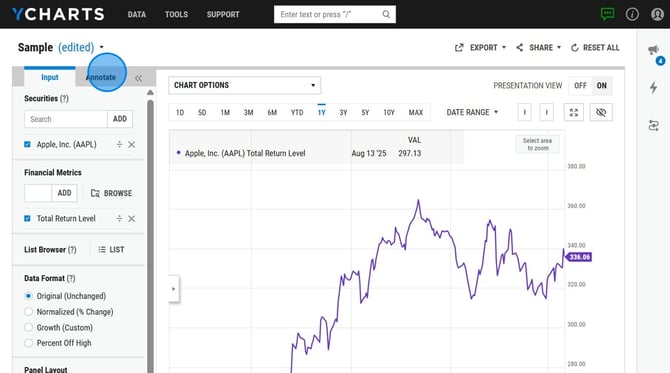The width and height of the screenshot is (670, 373).
Task: Select the 1D time range
Action: tap(180, 112)
